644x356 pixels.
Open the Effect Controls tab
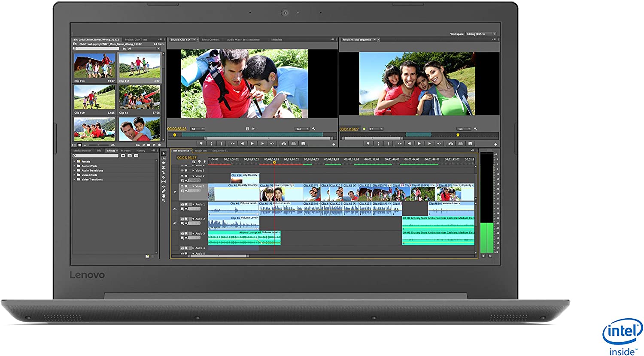pyautogui.click(x=211, y=39)
